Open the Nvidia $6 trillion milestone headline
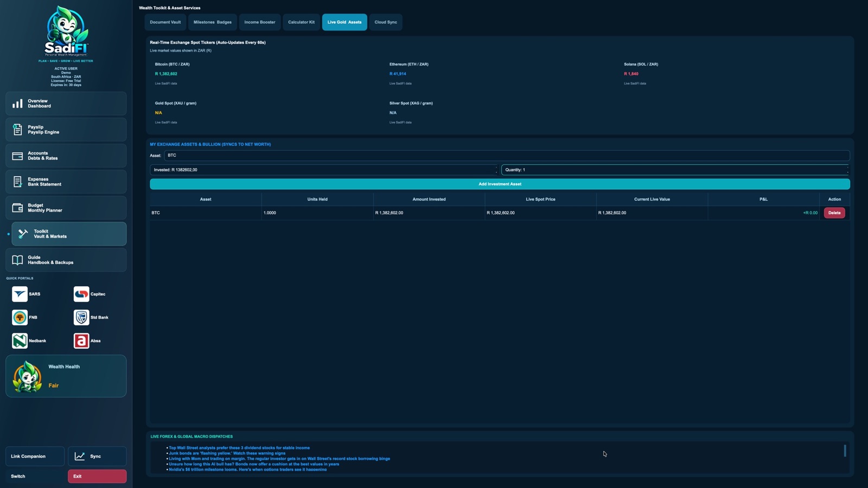Screen dimensions: 868x488 [x=247, y=470]
